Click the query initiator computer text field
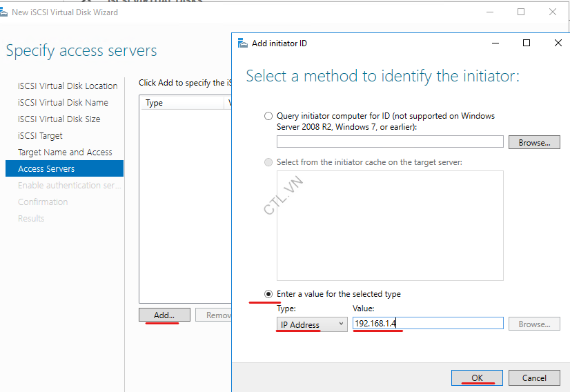The height and width of the screenshot is (392, 570). coord(390,141)
